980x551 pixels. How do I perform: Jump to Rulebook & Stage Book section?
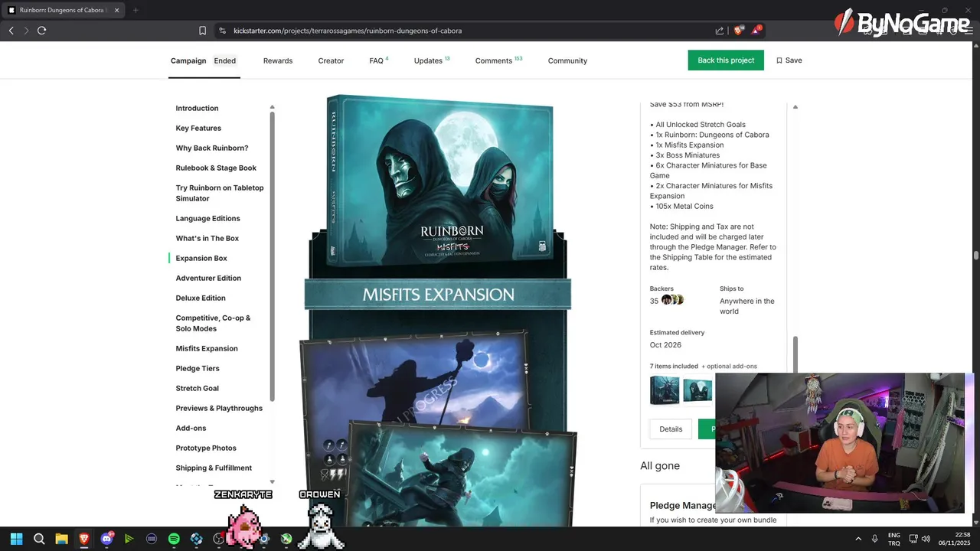click(x=216, y=168)
